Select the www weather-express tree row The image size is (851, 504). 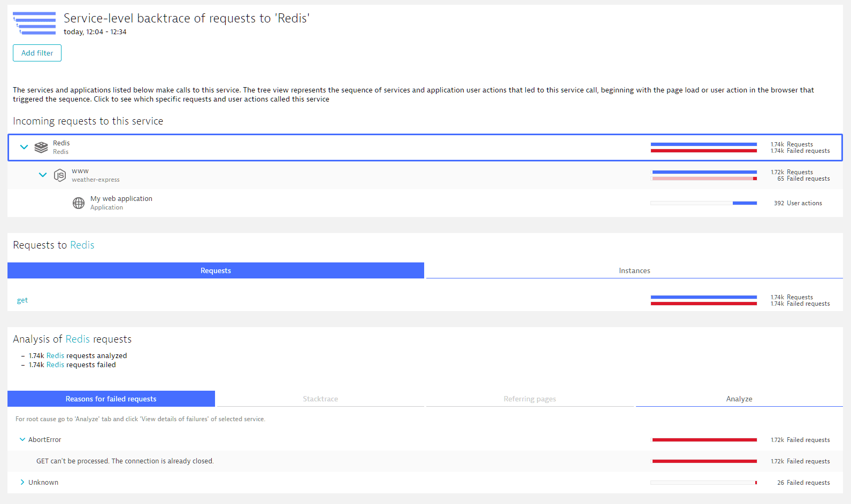pos(425,175)
